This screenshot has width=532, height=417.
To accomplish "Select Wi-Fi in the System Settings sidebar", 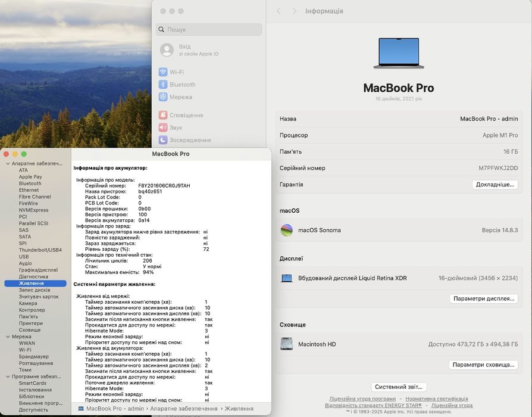I will [x=177, y=72].
